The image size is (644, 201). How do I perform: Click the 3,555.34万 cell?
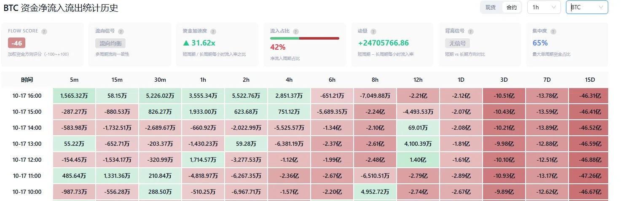203,96
